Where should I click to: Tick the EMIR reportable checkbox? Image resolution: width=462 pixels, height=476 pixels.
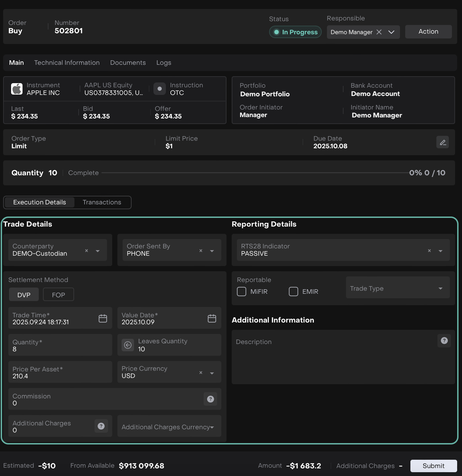pyautogui.click(x=293, y=292)
